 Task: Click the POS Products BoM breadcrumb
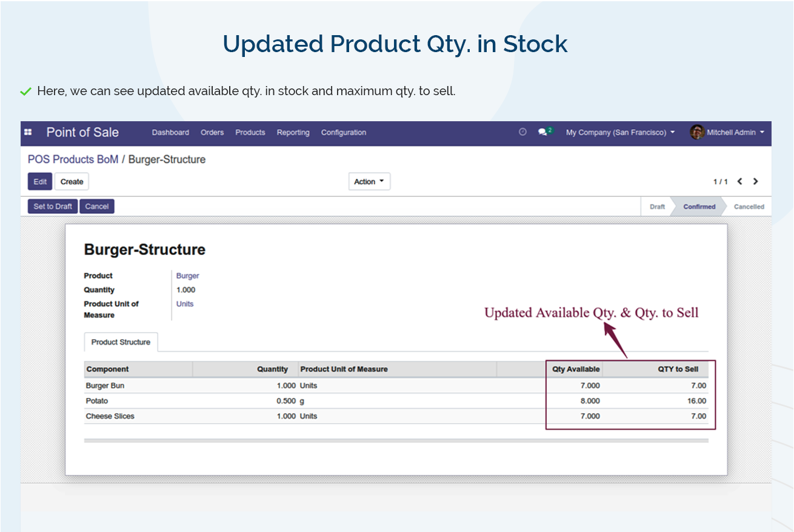[73, 159]
